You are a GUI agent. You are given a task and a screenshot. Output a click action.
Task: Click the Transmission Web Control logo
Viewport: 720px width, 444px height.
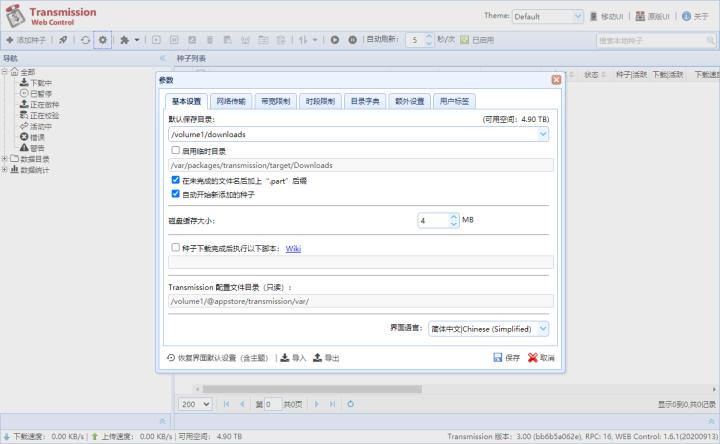(x=51, y=16)
